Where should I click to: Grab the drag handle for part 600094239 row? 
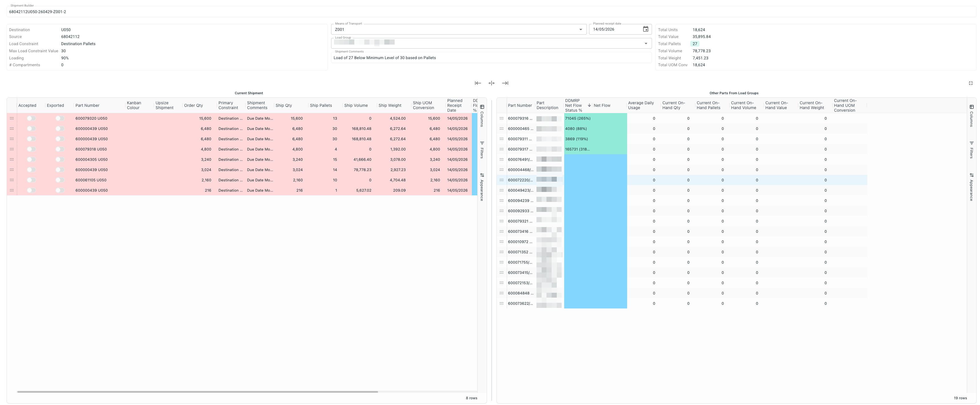pos(501,201)
